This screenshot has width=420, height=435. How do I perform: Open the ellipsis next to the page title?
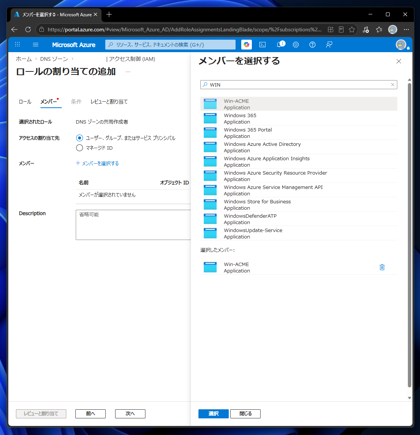(128, 72)
